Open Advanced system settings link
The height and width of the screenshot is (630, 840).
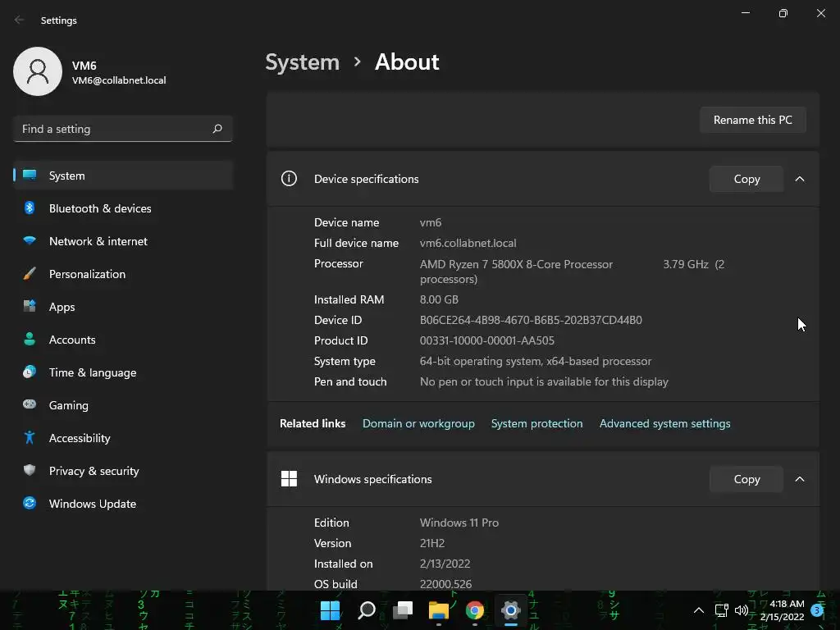tap(664, 423)
